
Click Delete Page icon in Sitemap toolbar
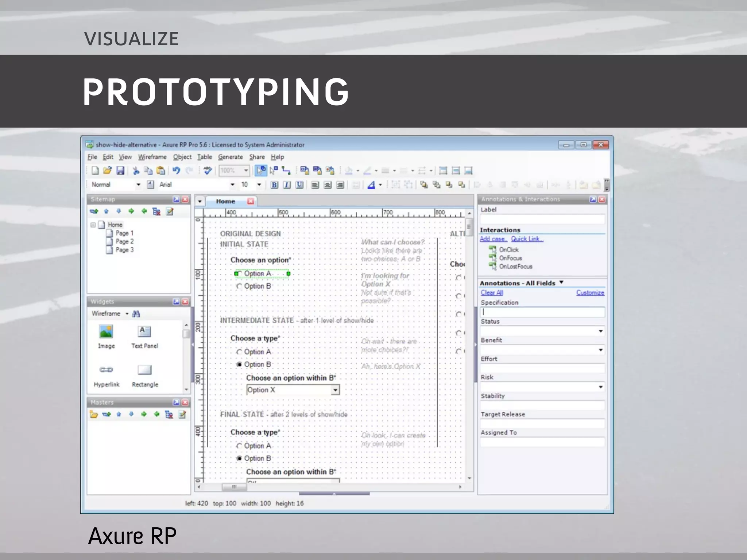(x=156, y=211)
